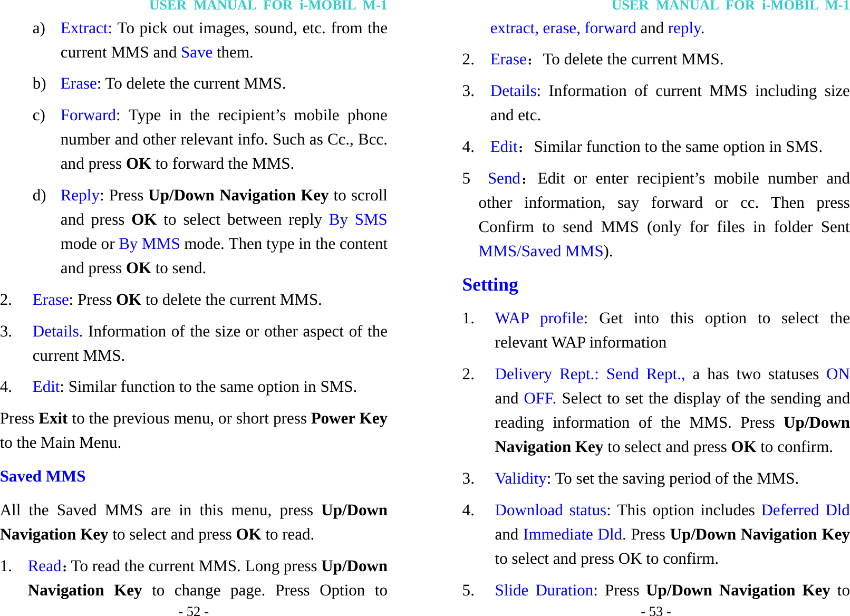The width and height of the screenshot is (850, 616).
Task: Click the Extract link
Action: (x=86, y=28)
